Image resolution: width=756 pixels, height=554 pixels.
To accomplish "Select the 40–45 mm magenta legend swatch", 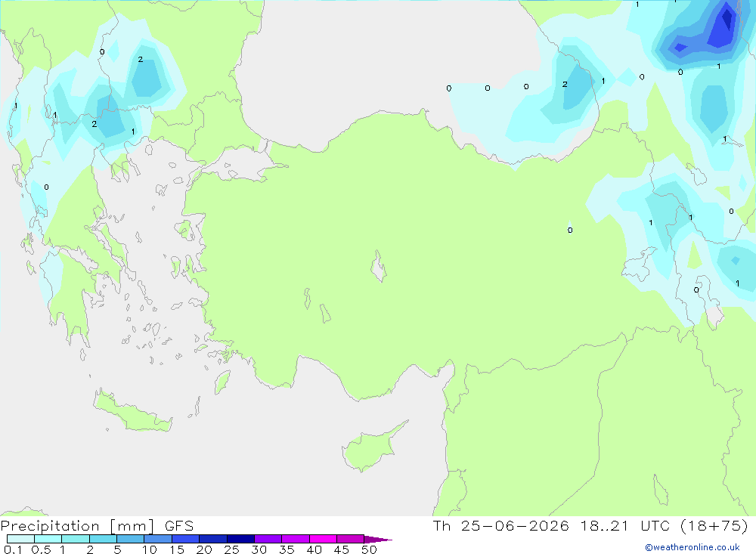I will pos(323,539).
